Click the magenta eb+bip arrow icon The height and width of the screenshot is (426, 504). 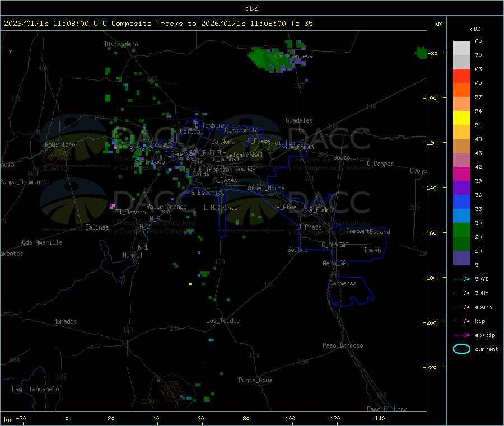click(461, 335)
